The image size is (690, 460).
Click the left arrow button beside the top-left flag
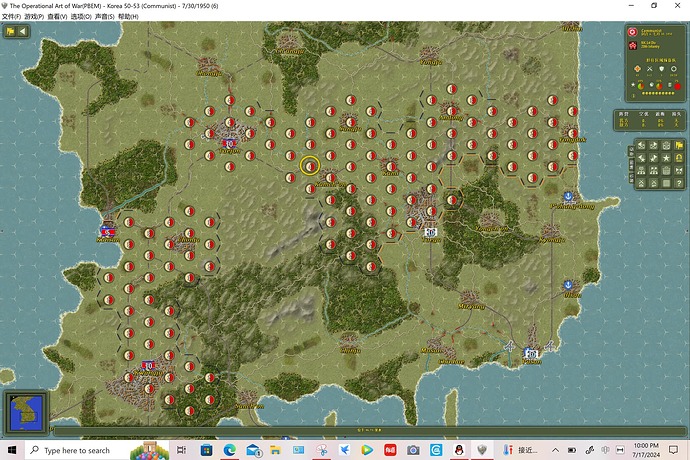click(x=23, y=31)
